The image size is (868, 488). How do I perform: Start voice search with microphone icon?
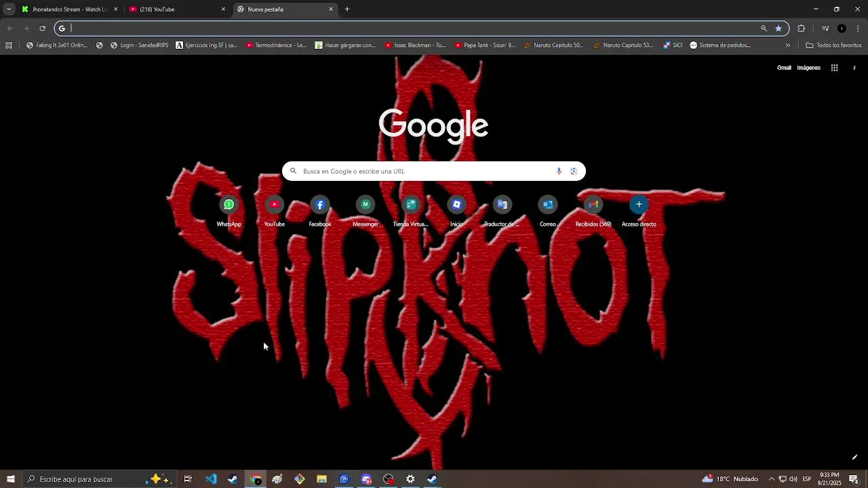[559, 171]
